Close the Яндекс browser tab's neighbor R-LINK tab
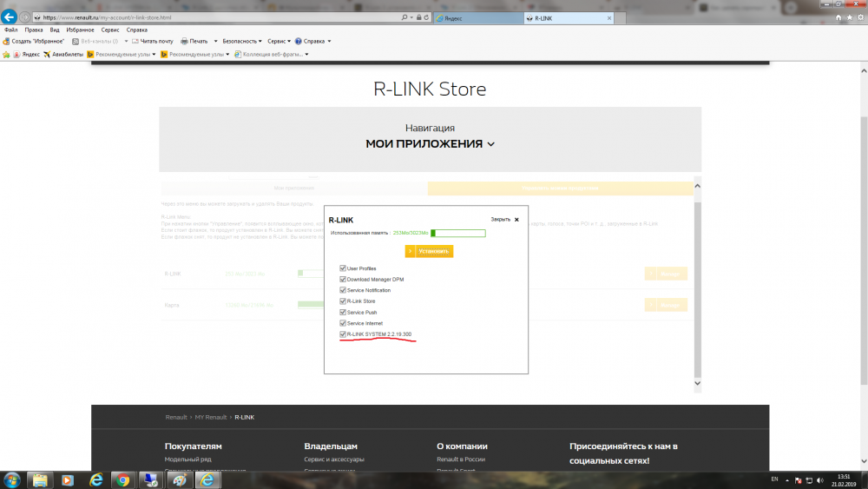The image size is (868, 489). [x=609, y=18]
